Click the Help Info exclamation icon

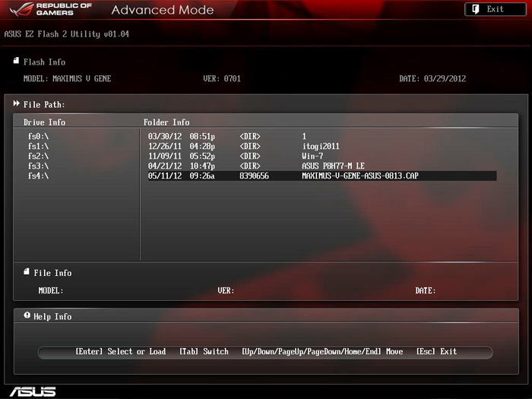click(x=27, y=315)
